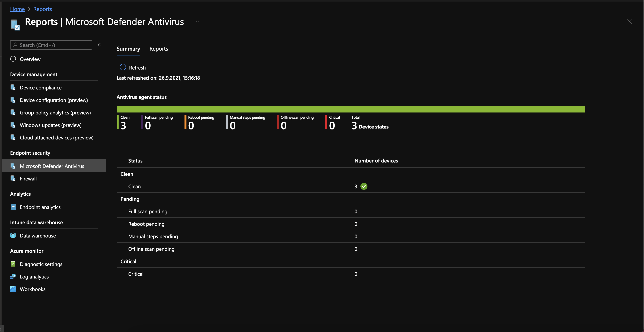Select the Full scan pending table row
Image resolution: width=644 pixels, height=332 pixels.
pyautogui.click(x=350, y=211)
